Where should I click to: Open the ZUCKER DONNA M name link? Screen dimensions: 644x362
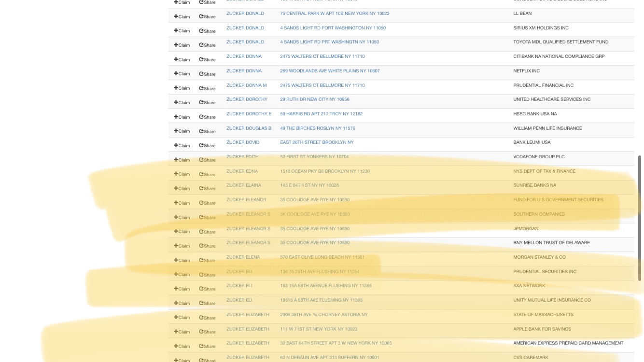[246, 85]
